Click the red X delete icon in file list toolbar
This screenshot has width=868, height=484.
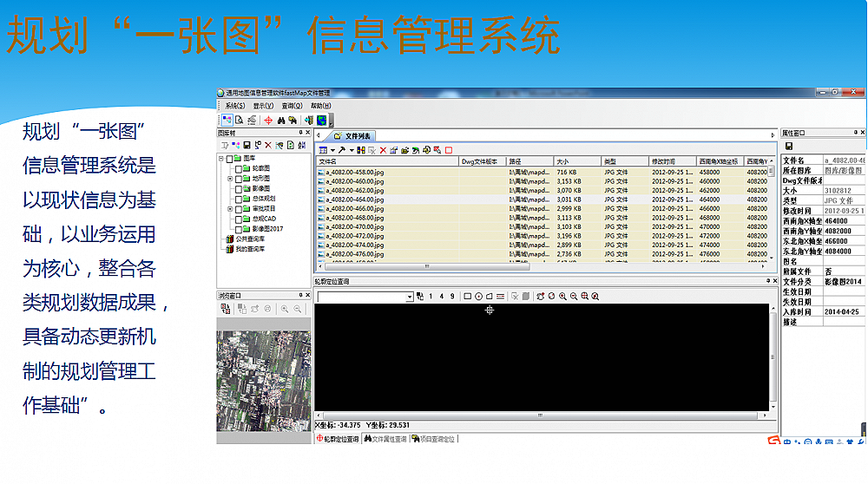pos(383,150)
